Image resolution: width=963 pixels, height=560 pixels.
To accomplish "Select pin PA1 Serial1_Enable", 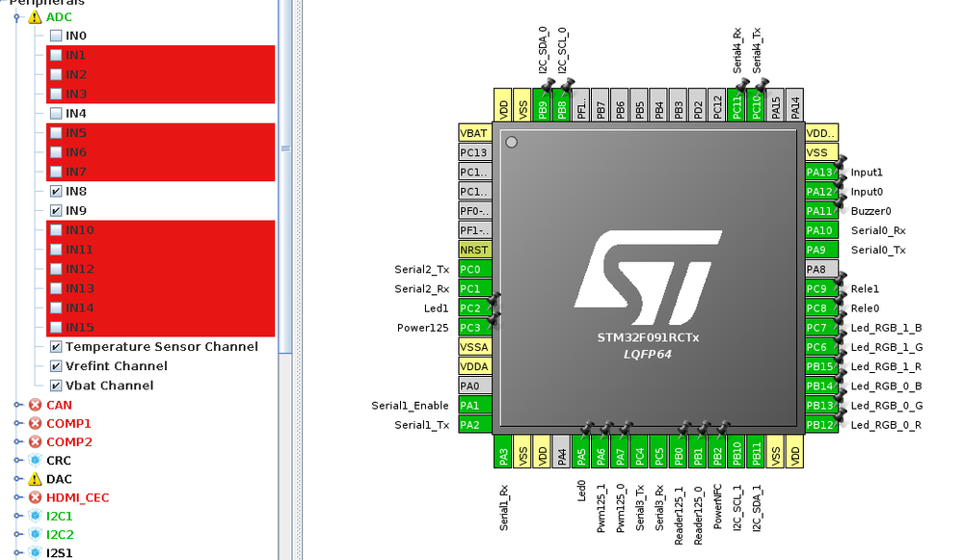I will tap(475, 405).
